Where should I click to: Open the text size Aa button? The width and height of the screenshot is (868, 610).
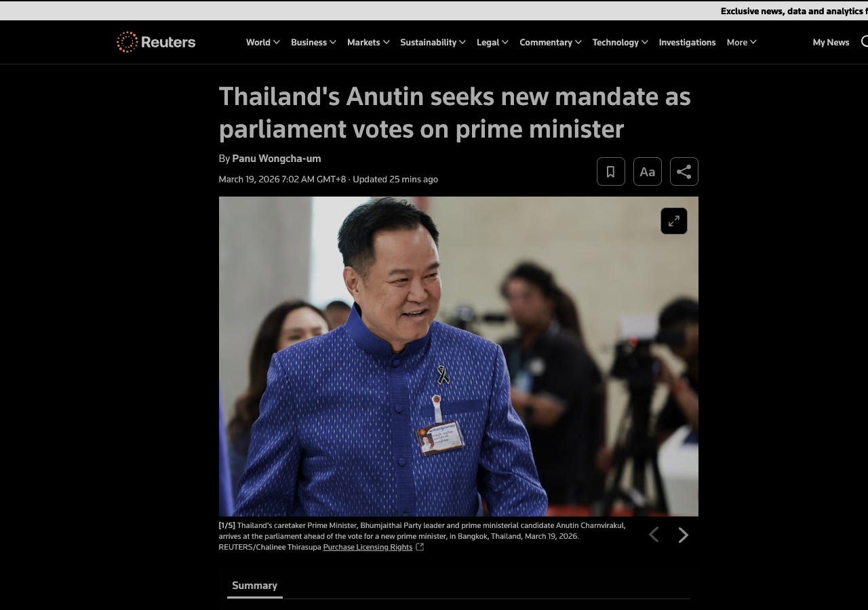pos(648,171)
